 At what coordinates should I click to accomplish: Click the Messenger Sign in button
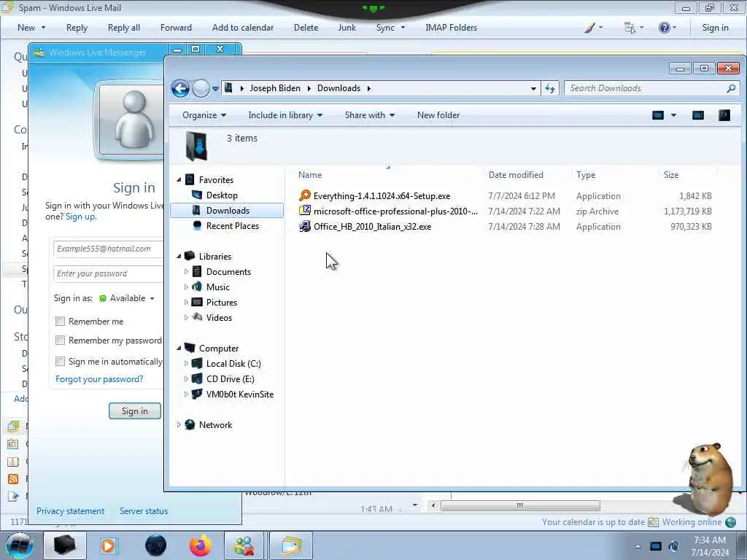point(135,411)
